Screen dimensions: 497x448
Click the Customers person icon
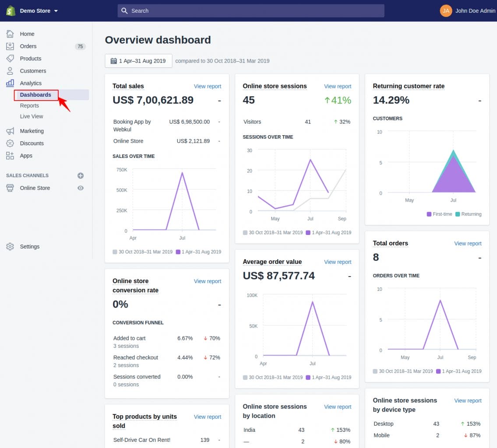pyautogui.click(x=10, y=70)
